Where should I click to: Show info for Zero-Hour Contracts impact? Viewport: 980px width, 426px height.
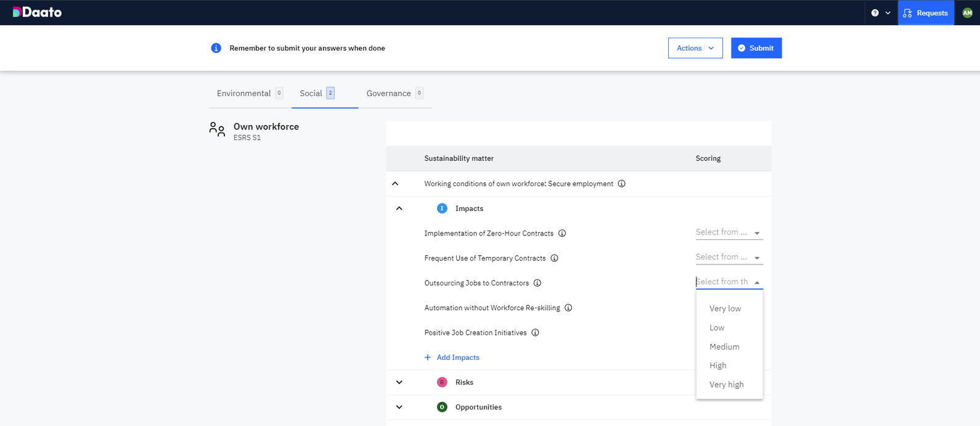point(562,234)
